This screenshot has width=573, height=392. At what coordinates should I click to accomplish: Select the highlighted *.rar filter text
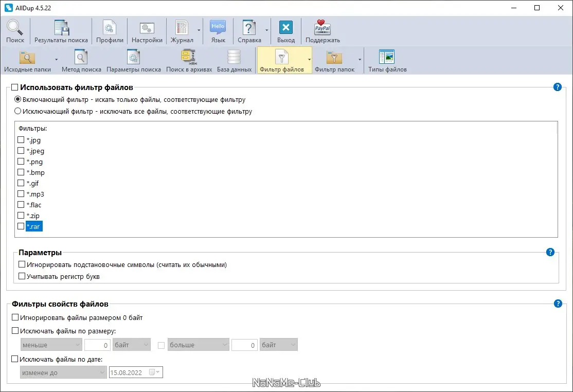pyautogui.click(x=34, y=226)
